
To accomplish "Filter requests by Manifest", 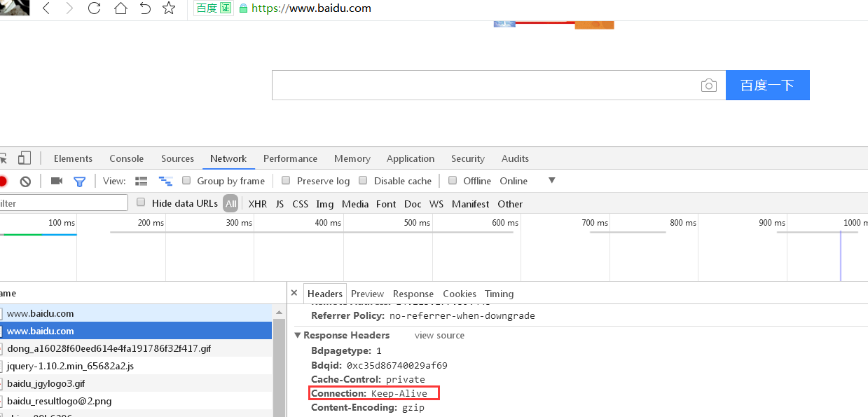I will (x=471, y=204).
